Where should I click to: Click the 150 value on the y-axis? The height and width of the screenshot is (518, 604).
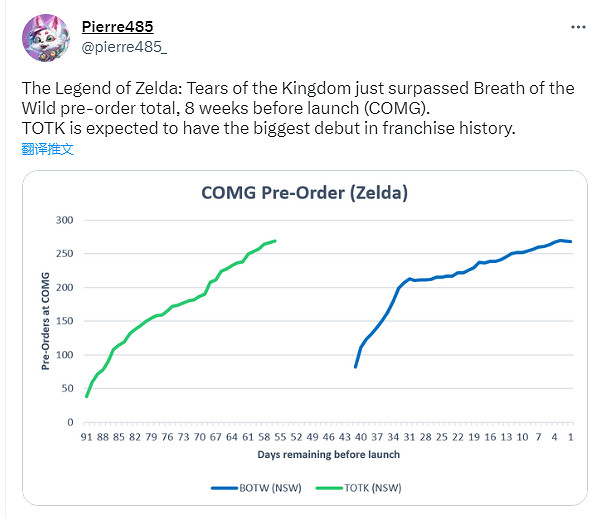pyautogui.click(x=65, y=321)
